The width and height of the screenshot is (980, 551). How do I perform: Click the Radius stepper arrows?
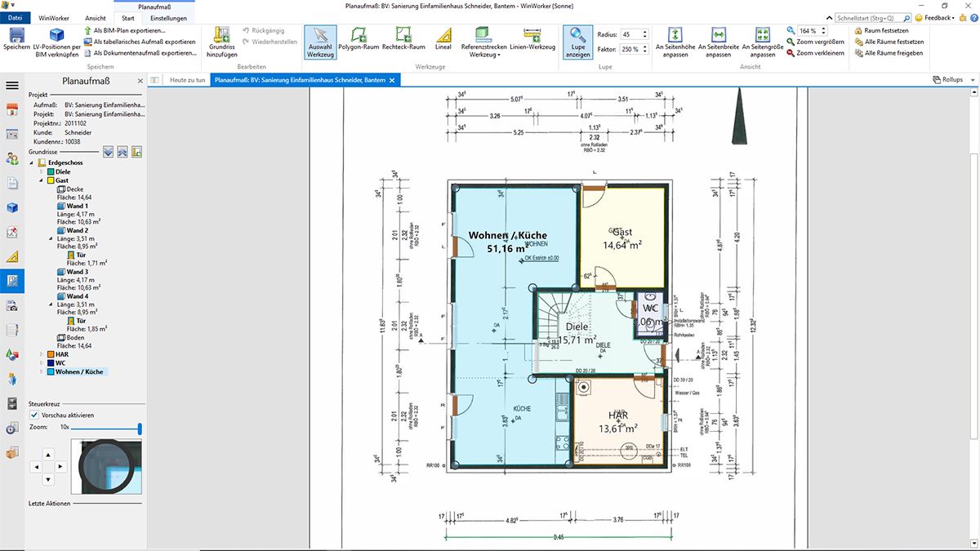click(645, 34)
